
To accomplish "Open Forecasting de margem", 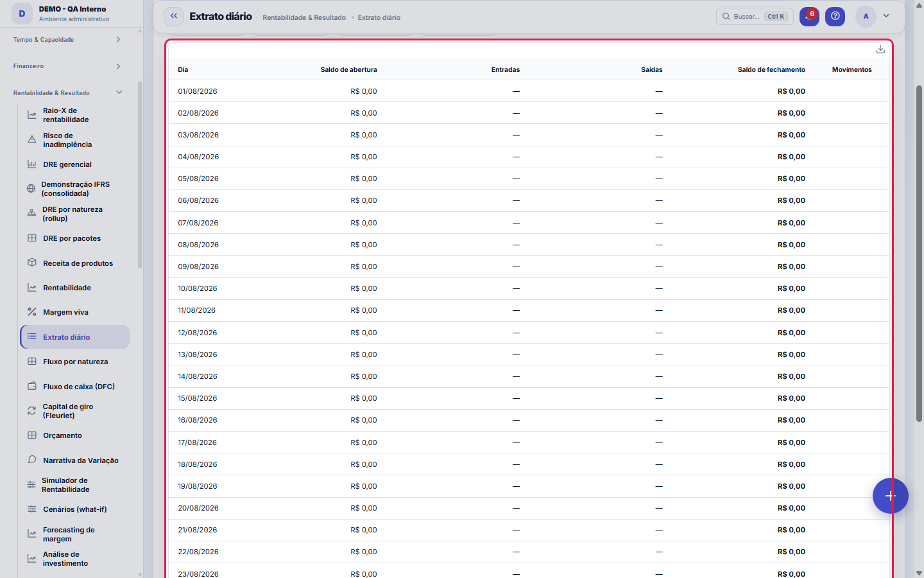I will pyautogui.click(x=75, y=534).
